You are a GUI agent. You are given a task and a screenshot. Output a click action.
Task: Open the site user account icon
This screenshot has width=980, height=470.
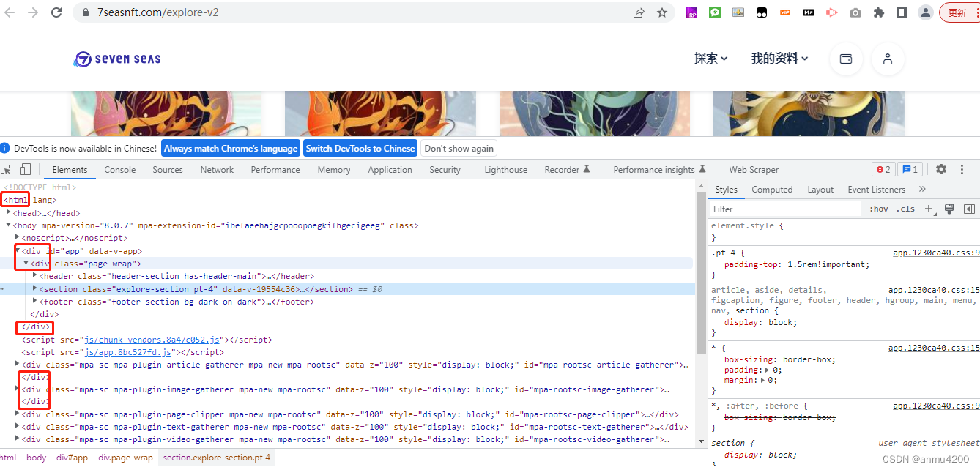[x=888, y=59]
